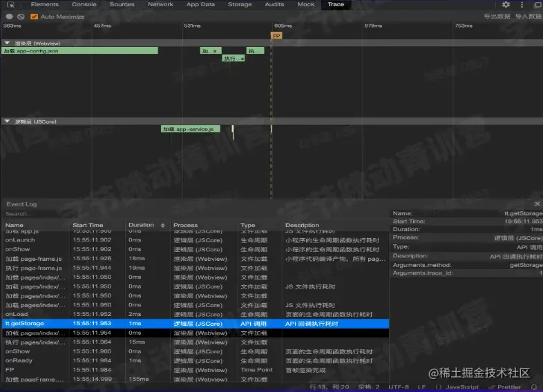Click the 导入数据 import button
This screenshot has height=392, width=543.
pos(528,17)
